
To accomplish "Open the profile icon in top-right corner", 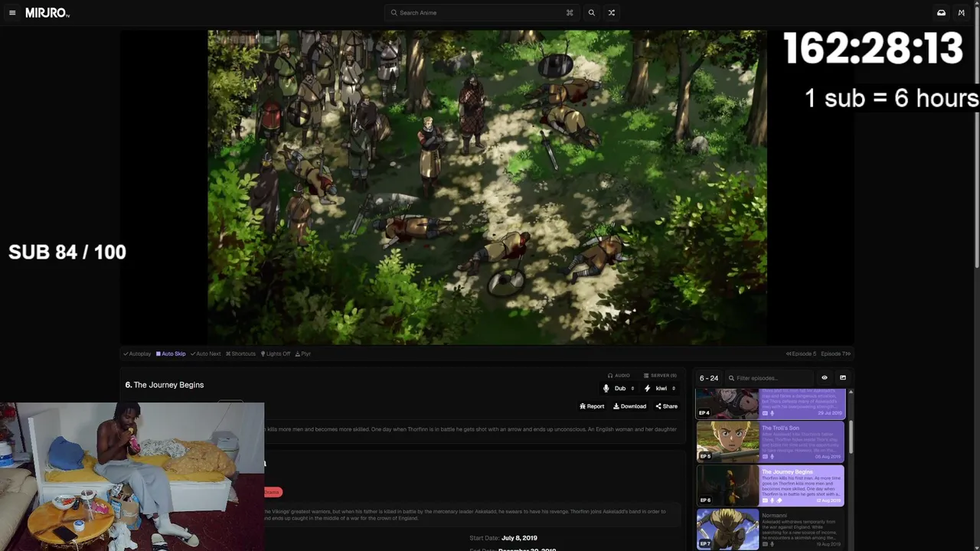I will pyautogui.click(x=962, y=13).
